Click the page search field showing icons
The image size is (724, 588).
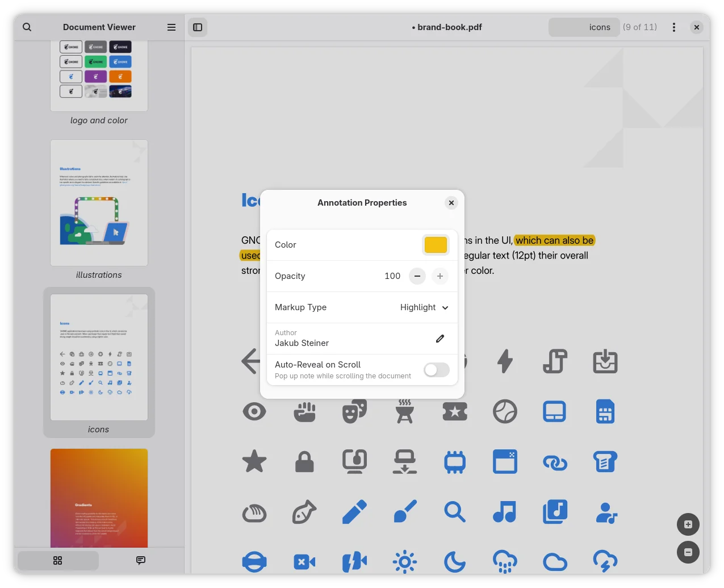click(584, 27)
